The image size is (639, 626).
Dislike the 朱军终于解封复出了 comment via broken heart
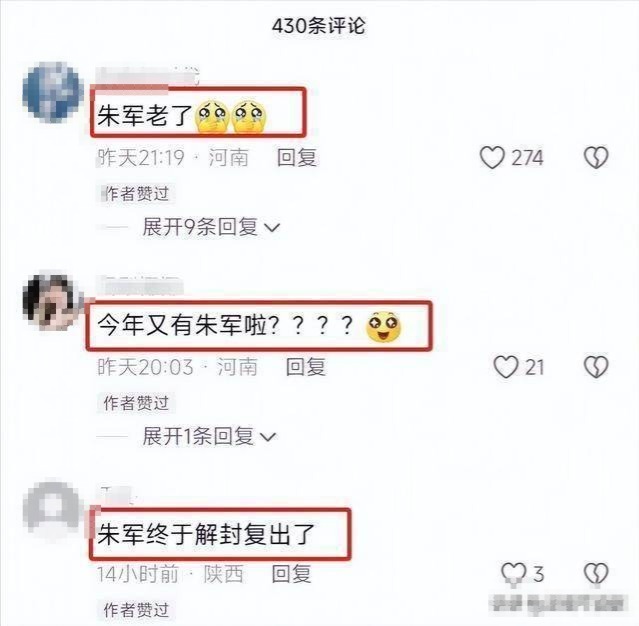pyautogui.click(x=596, y=573)
